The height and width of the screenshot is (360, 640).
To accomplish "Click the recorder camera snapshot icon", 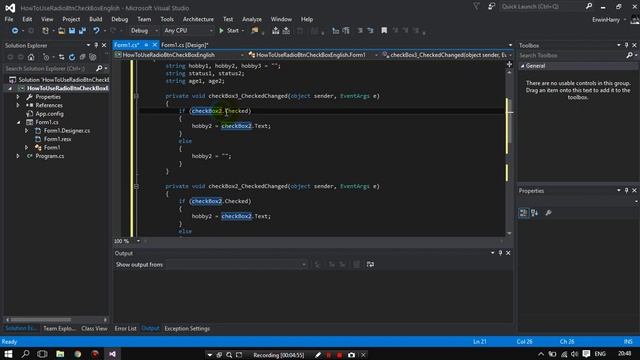I will 351,355.
